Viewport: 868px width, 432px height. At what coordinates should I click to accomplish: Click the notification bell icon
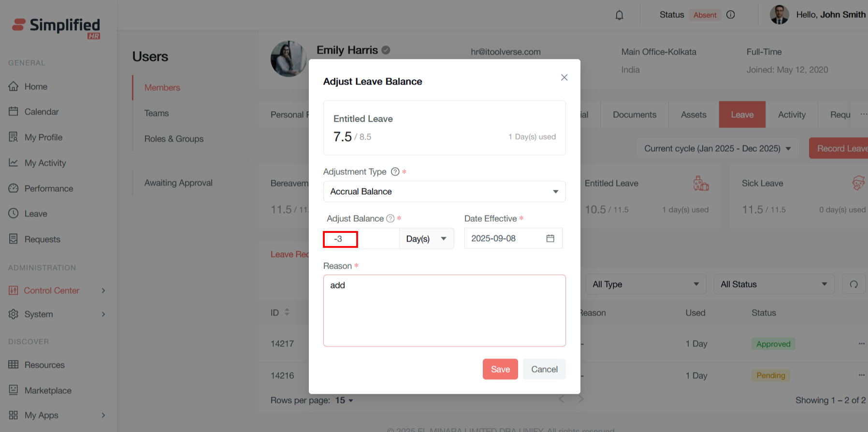click(x=619, y=15)
